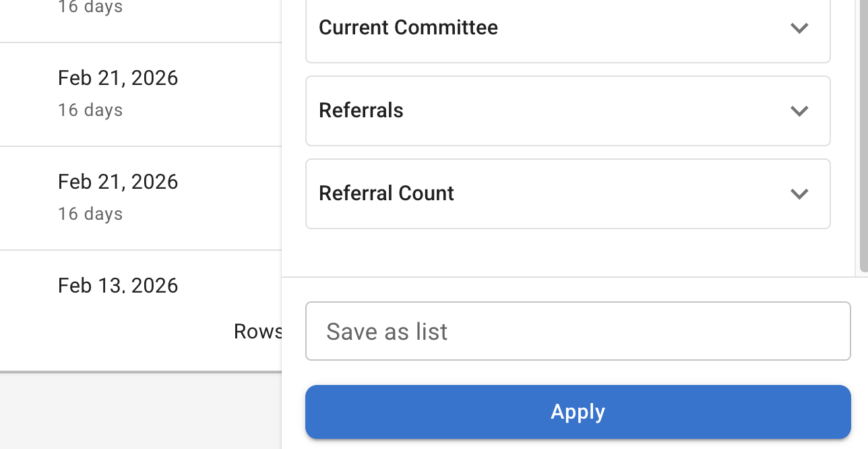This screenshot has height=449, width=868.
Task: Select the second Feb 21, 2026 entry
Action: click(x=117, y=181)
